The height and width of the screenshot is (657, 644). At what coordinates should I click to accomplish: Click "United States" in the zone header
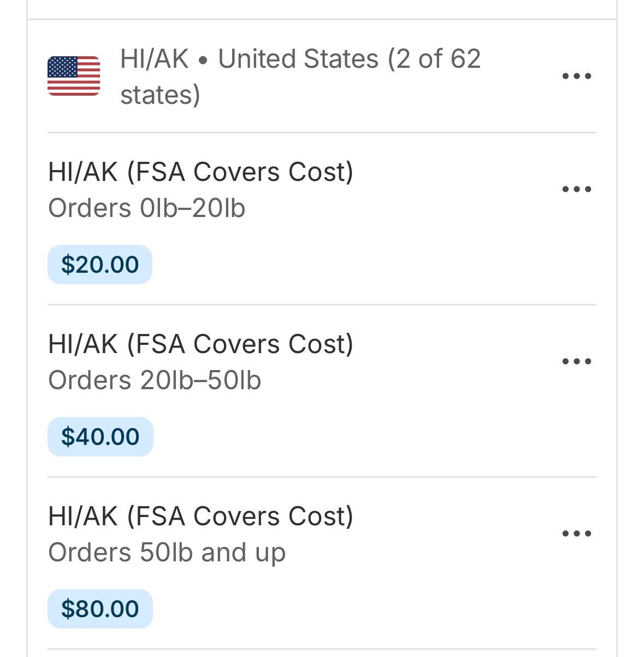tap(298, 59)
